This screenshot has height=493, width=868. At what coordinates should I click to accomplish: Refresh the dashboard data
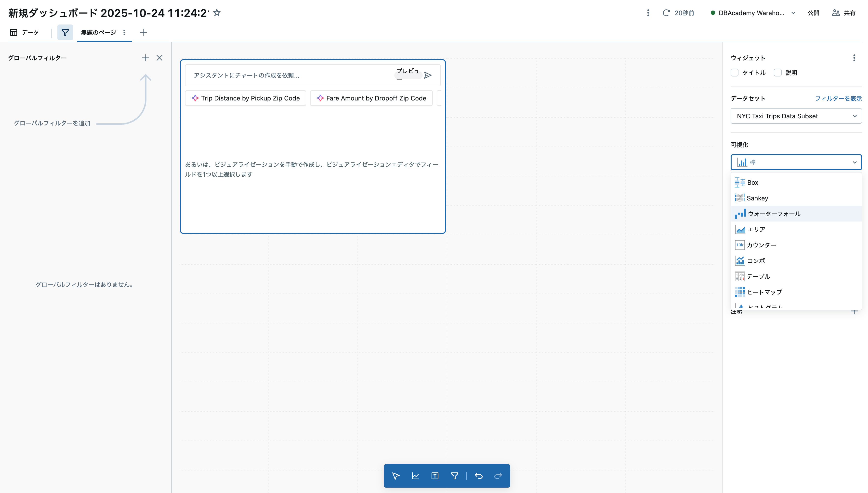[666, 13]
